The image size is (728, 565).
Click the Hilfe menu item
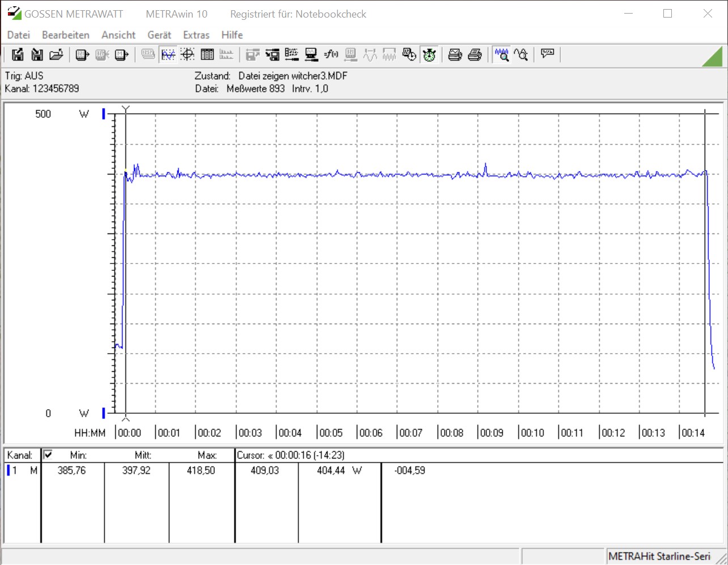(232, 35)
